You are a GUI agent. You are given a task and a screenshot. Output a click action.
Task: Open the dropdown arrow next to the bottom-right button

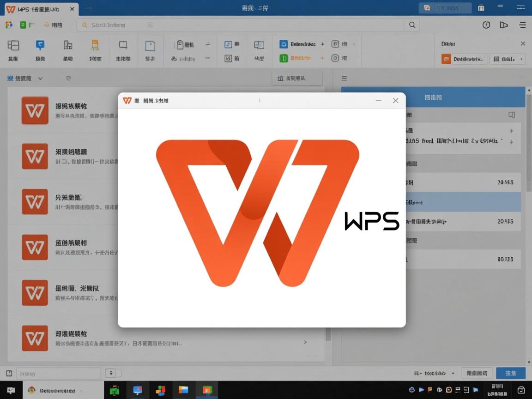pos(453,373)
